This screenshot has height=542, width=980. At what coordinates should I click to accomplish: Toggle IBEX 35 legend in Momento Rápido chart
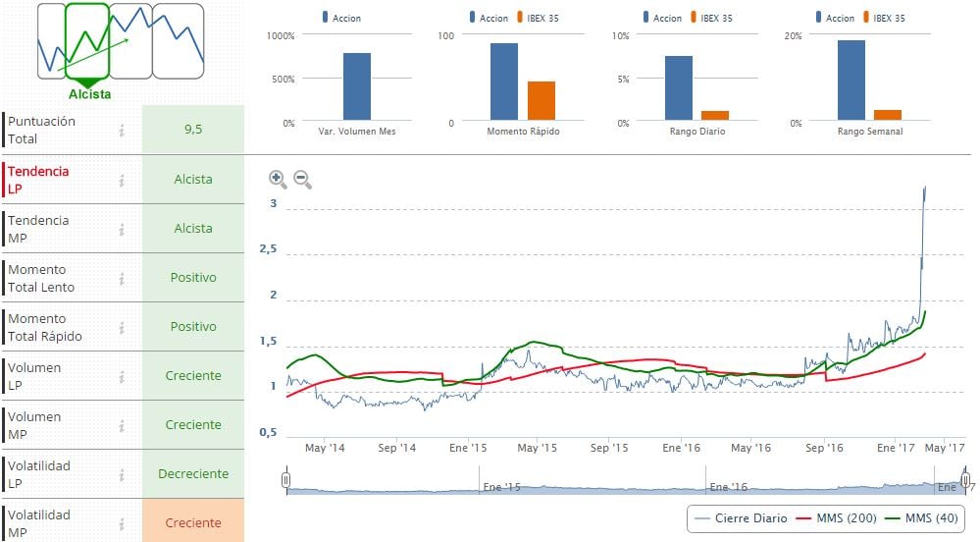click(x=538, y=18)
